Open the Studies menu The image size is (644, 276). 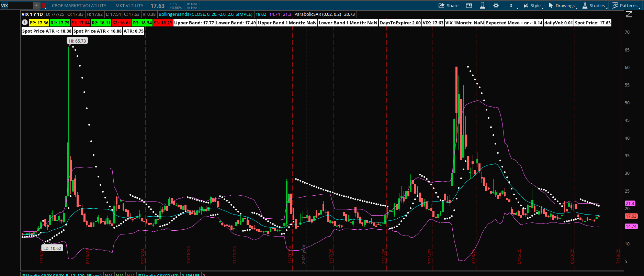click(594, 5)
